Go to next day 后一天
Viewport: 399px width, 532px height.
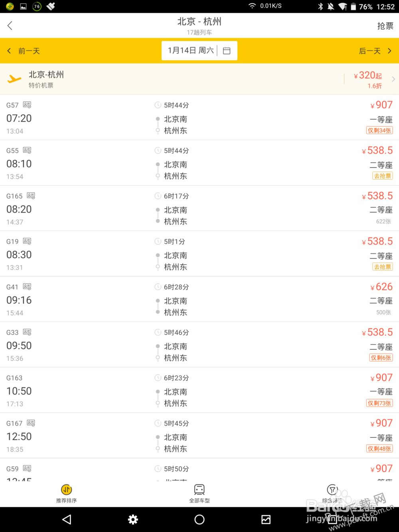375,51
